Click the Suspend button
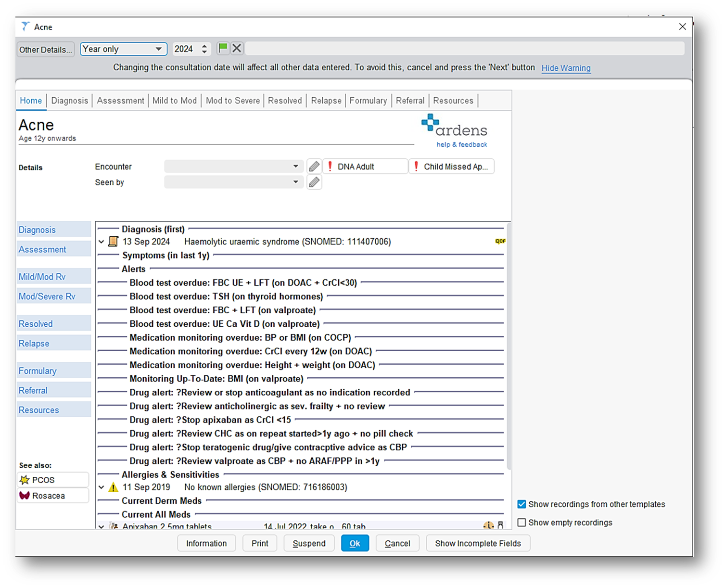 [x=309, y=543]
